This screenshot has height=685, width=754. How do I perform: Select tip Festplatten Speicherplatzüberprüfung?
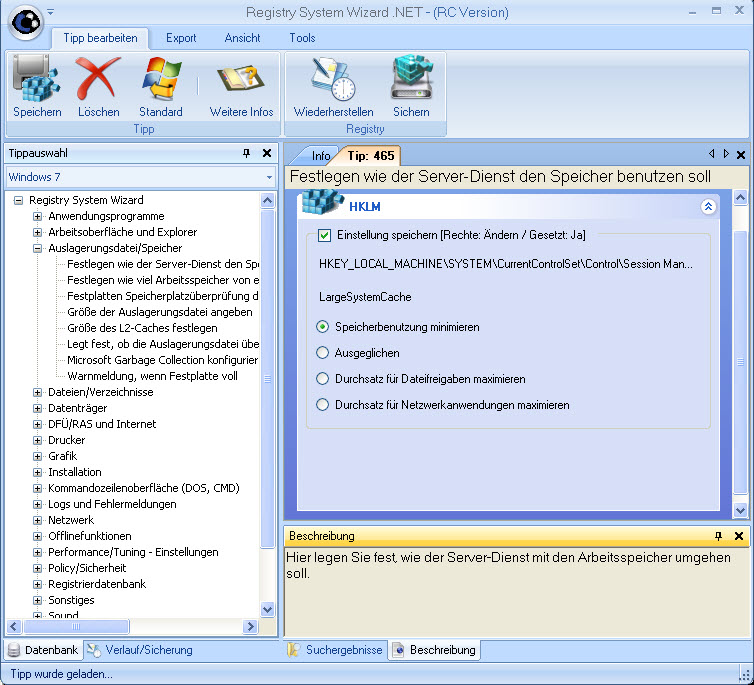pyautogui.click(x=163, y=296)
